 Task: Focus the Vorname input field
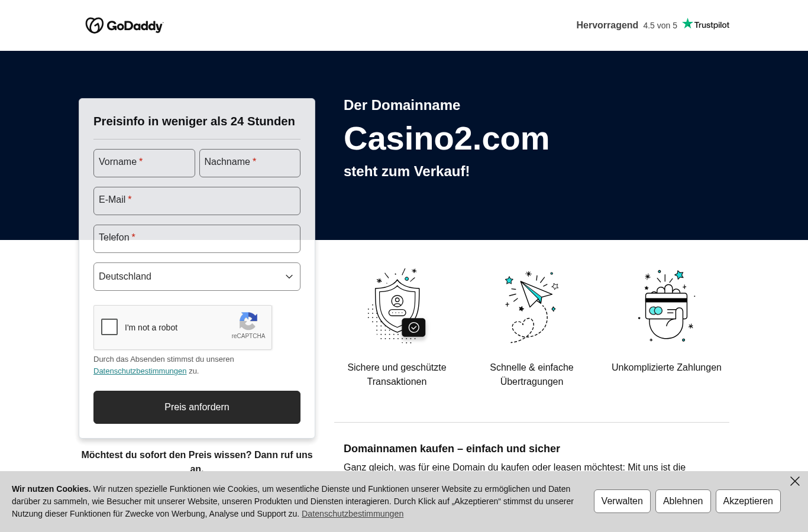[x=144, y=163]
